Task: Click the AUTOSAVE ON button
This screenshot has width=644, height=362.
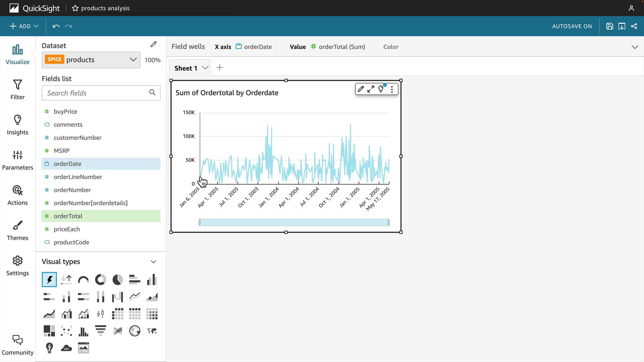Action: (572, 26)
